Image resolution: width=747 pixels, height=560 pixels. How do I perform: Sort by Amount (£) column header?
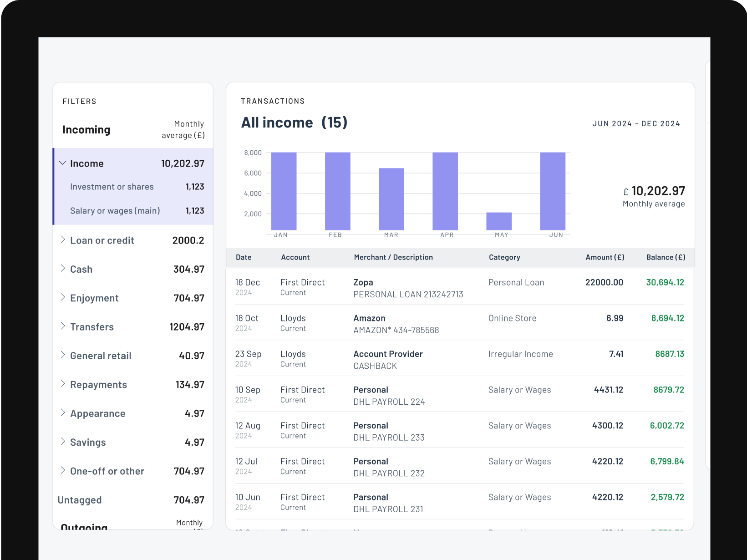[x=605, y=257]
